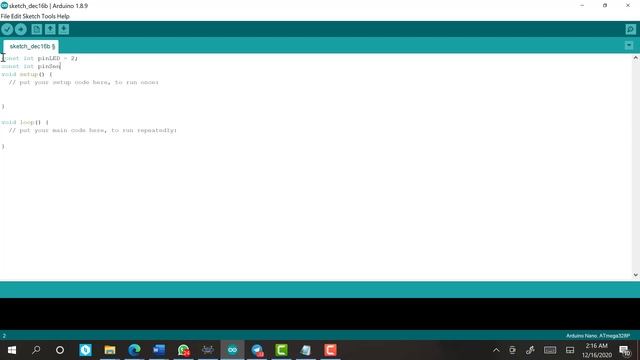Open green Camtasia icon on taskbar
Screen dimensions: 640x360
(281, 350)
